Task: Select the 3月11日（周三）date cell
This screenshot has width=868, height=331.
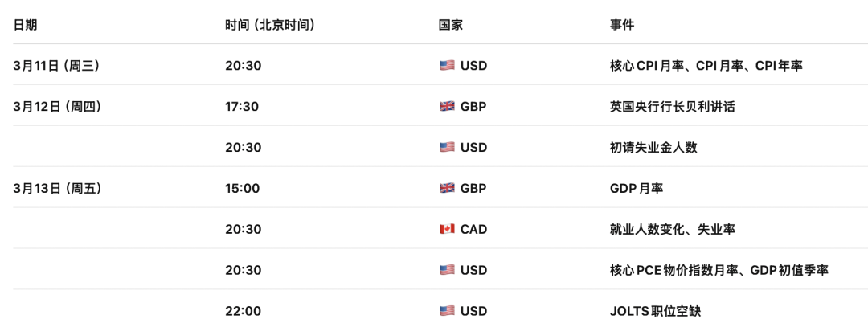Action: click(x=56, y=66)
